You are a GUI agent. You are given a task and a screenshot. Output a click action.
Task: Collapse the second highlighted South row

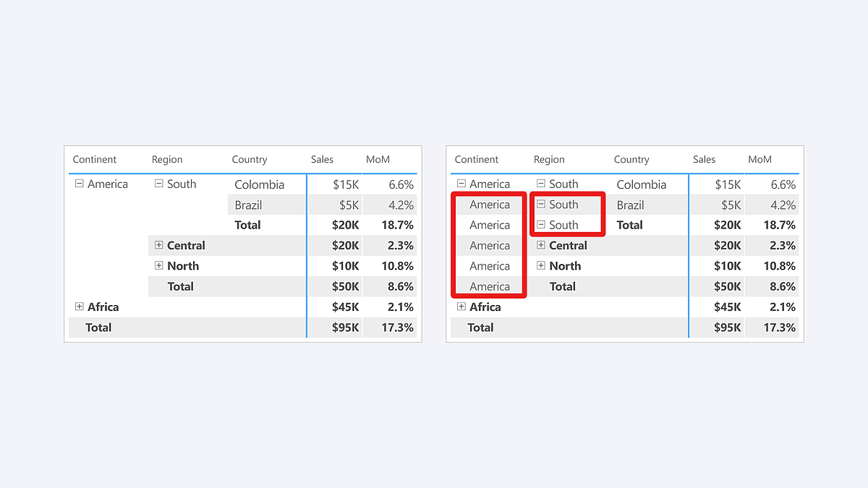(540, 225)
